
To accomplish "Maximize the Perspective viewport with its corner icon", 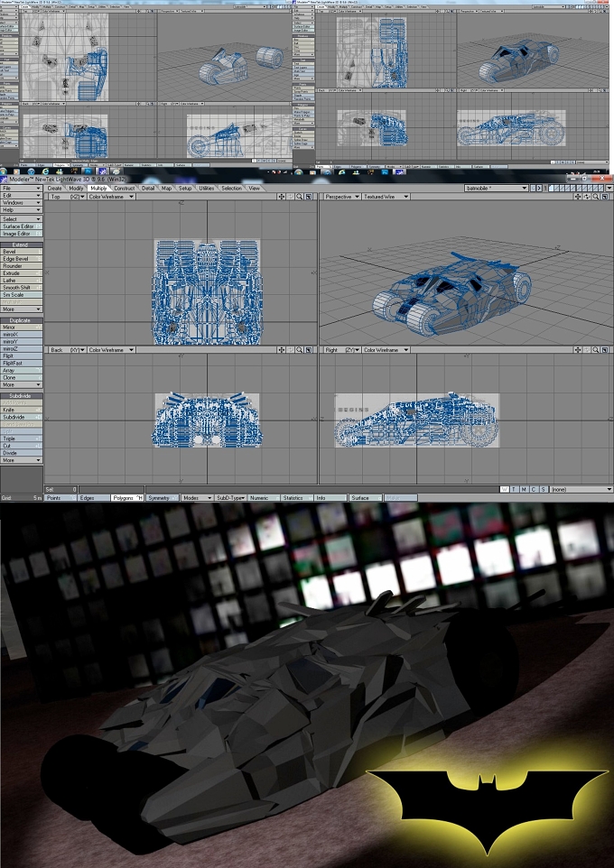I will 605,197.
